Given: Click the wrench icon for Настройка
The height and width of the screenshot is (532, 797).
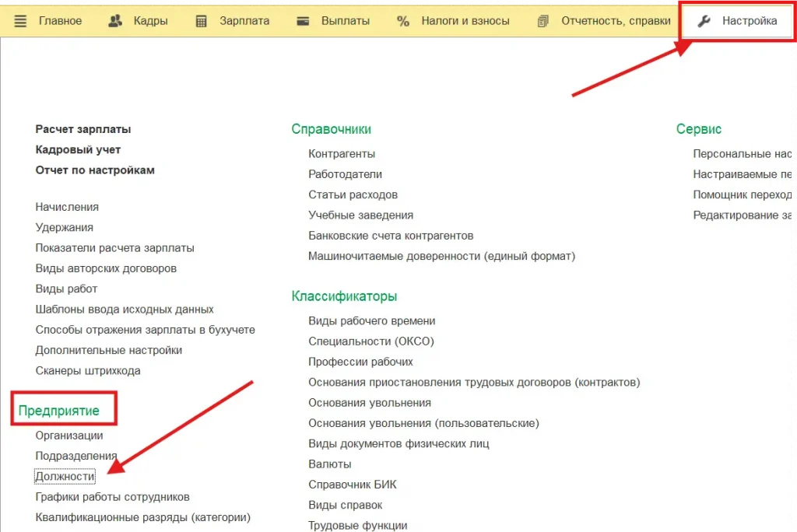Looking at the screenshot, I should point(704,21).
